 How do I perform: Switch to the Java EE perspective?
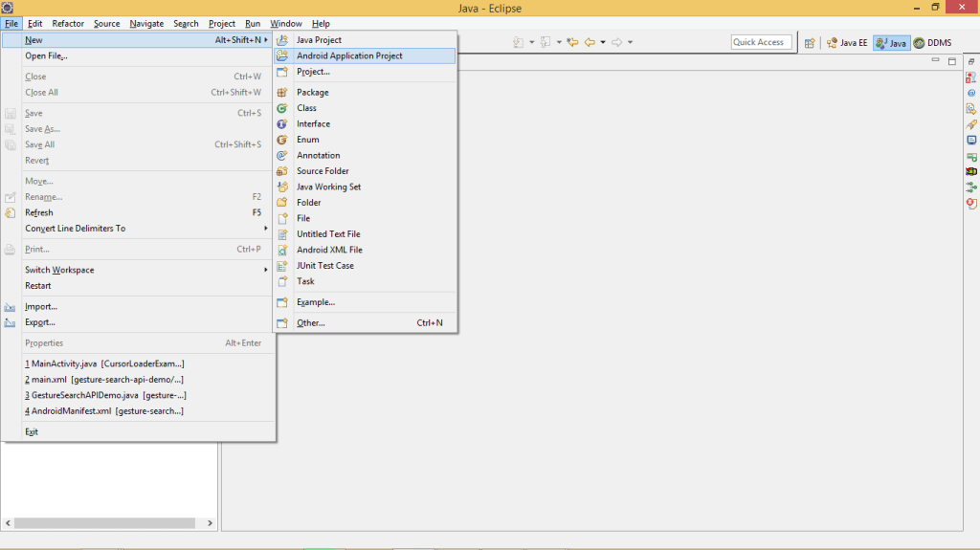click(x=847, y=42)
